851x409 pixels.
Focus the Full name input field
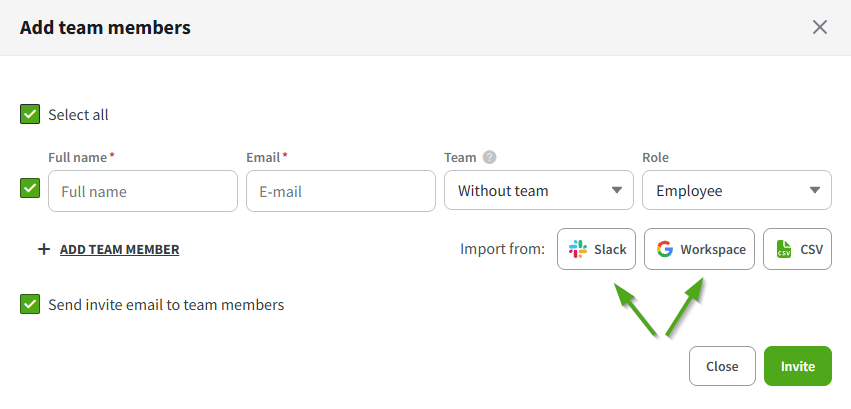[142, 190]
